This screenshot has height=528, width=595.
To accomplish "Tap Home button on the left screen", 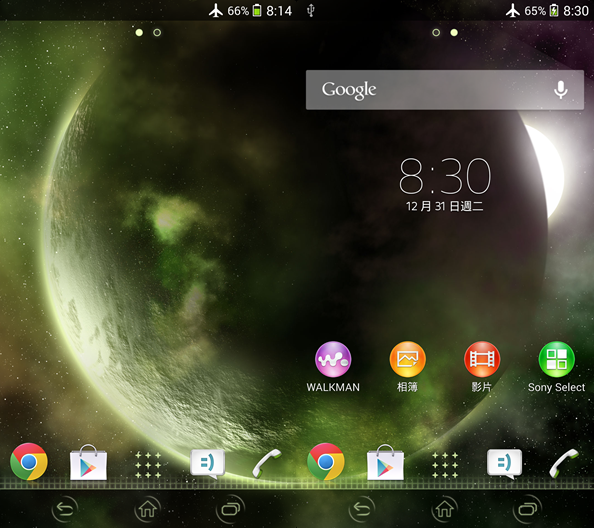I will click(148, 509).
